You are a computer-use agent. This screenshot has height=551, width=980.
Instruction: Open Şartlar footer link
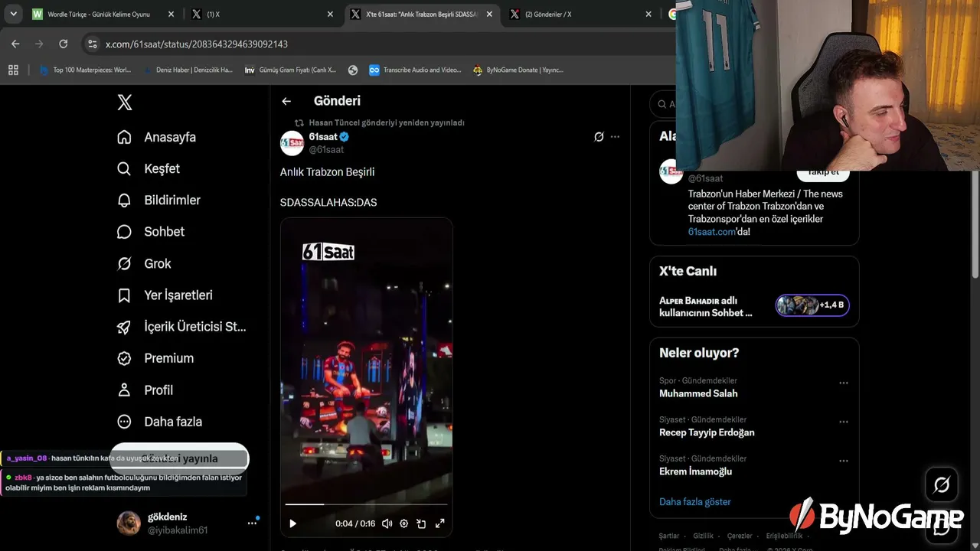point(668,536)
